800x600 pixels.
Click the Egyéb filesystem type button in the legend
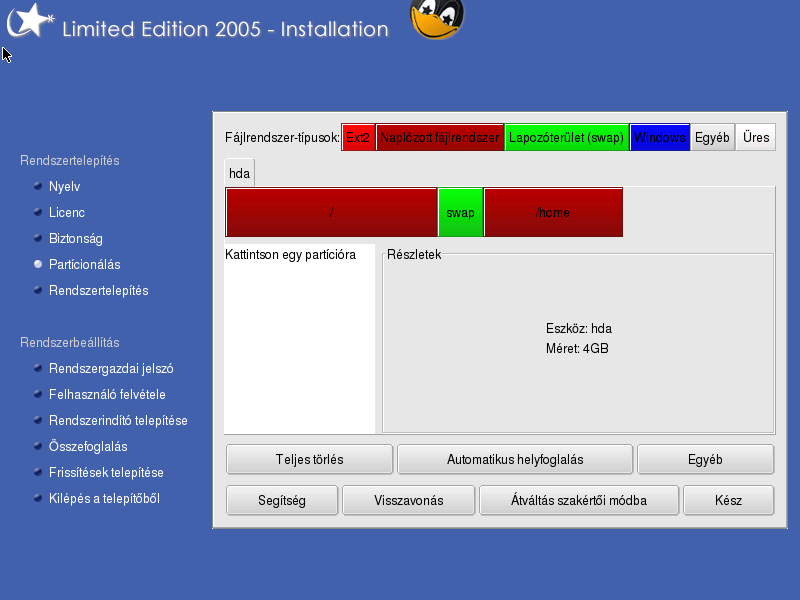tap(712, 137)
